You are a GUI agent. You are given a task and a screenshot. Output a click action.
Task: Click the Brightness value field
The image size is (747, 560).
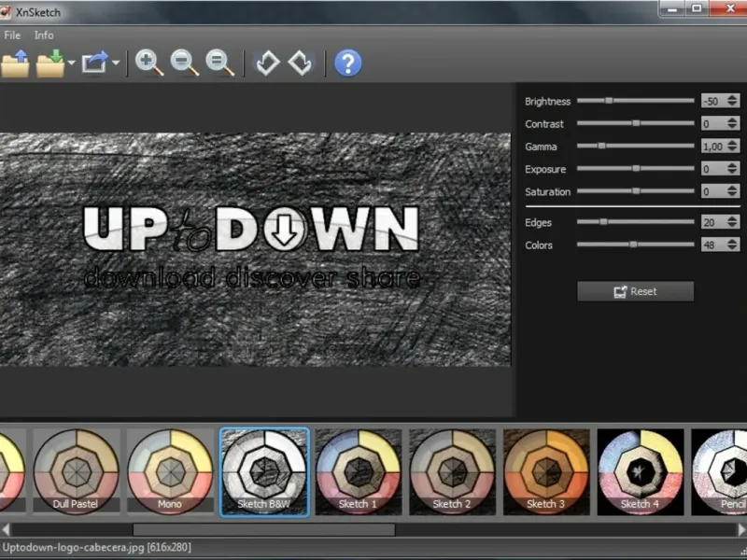(x=713, y=101)
